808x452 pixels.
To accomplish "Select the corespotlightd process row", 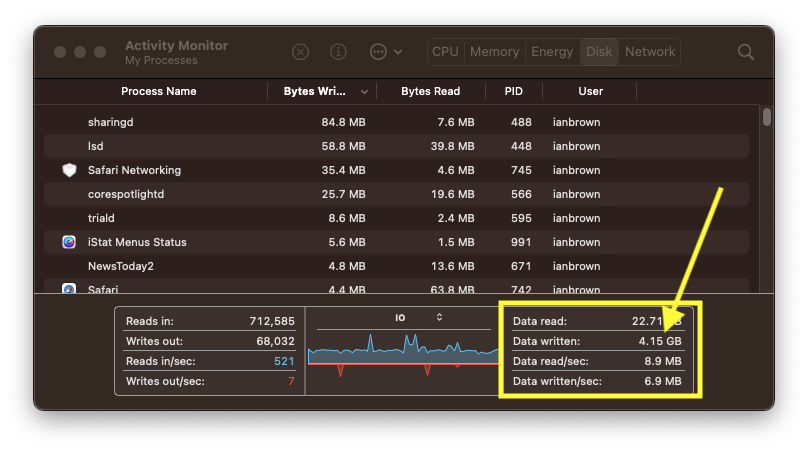I will tap(396, 194).
